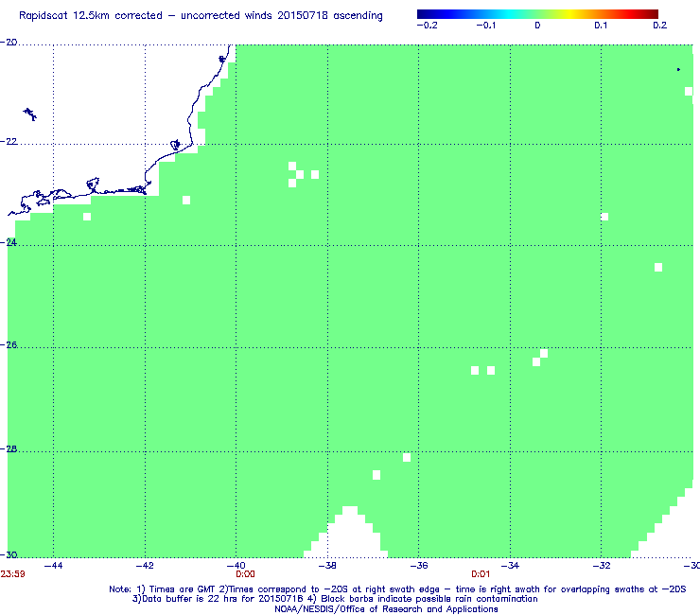Click the red 0:00 swath time label
This screenshot has width=700, height=615.
245,574
